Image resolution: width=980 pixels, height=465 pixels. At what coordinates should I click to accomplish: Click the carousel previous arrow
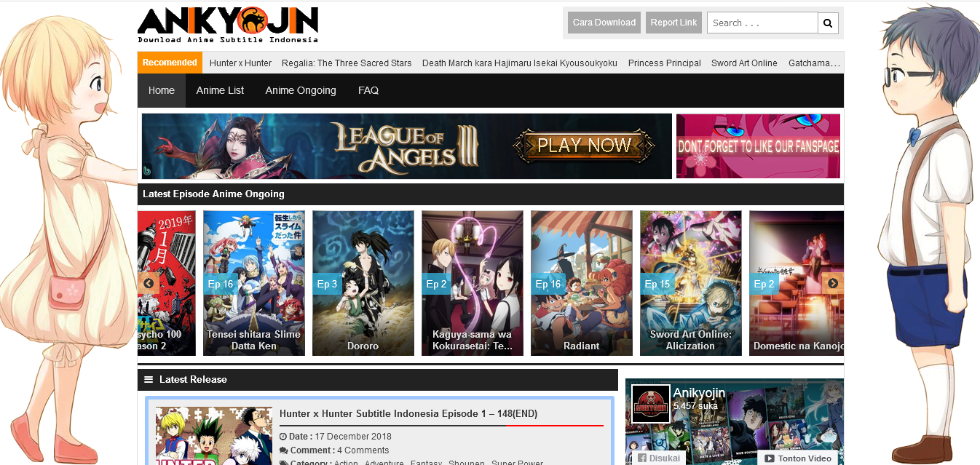point(149,283)
